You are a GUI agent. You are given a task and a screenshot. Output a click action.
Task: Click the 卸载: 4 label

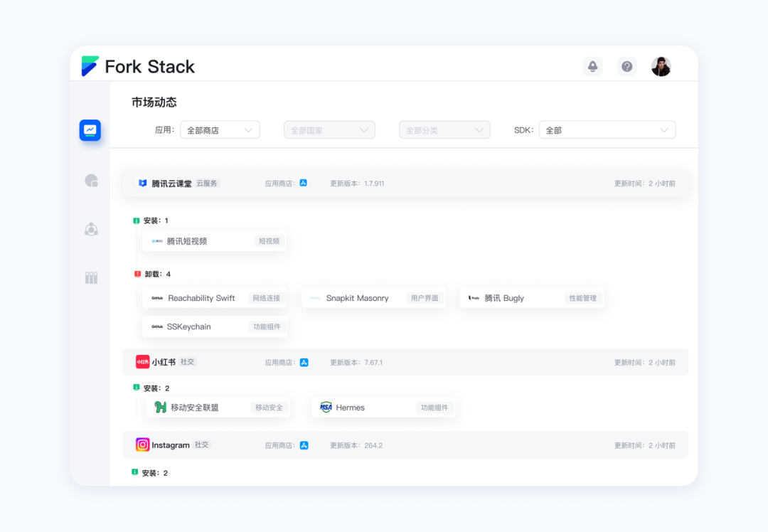click(158, 274)
